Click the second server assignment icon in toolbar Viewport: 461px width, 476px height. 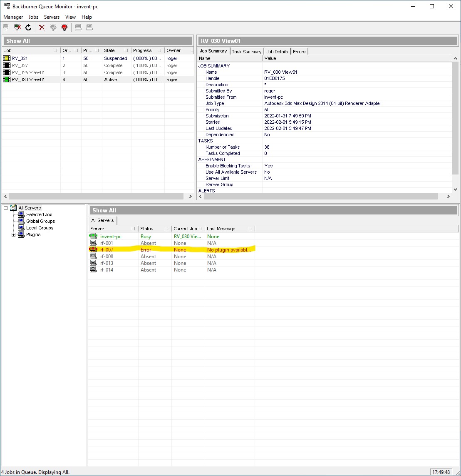[89, 27]
